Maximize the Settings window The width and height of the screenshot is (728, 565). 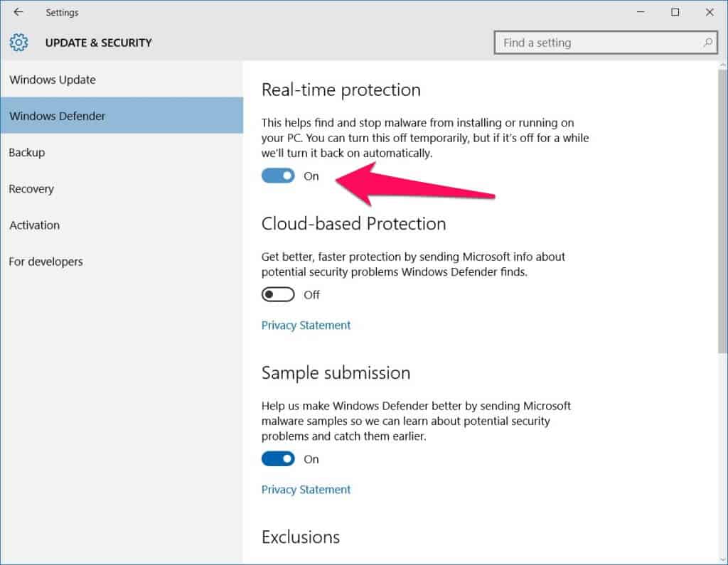pos(675,12)
